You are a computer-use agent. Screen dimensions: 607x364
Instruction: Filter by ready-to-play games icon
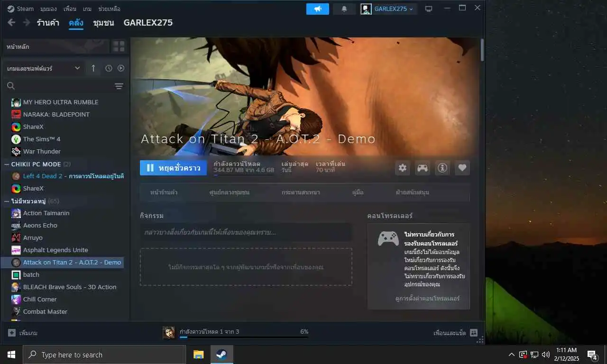click(x=121, y=68)
